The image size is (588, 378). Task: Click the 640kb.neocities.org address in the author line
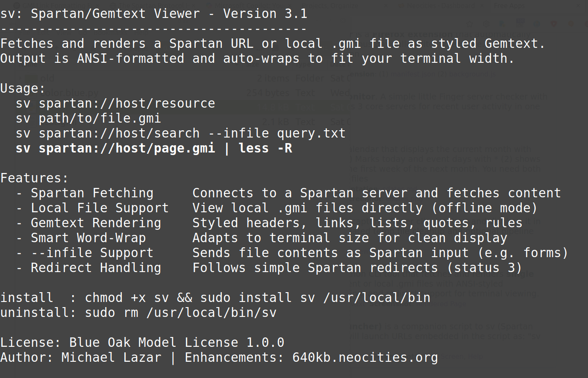coord(365,357)
